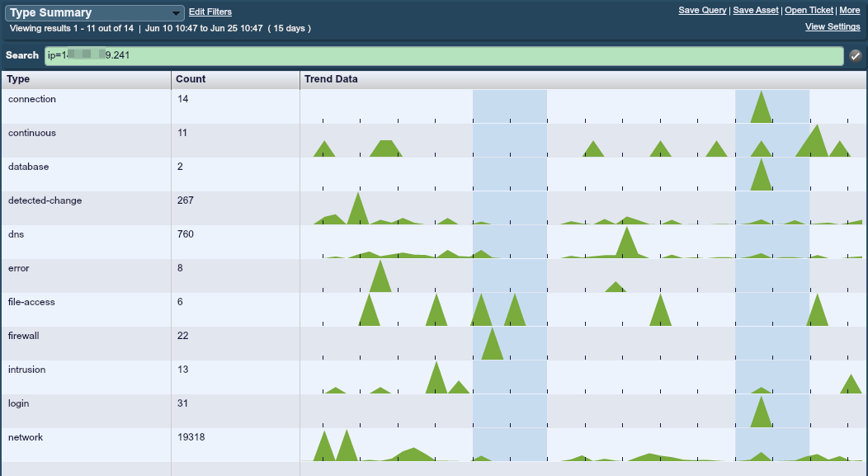
Task: Select the intrusion type row
Action: tap(434, 376)
